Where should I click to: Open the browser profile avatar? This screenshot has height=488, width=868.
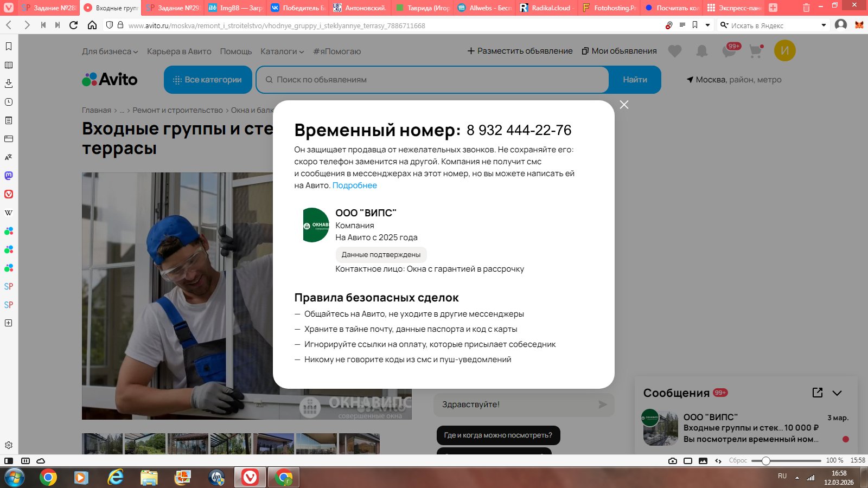click(841, 25)
